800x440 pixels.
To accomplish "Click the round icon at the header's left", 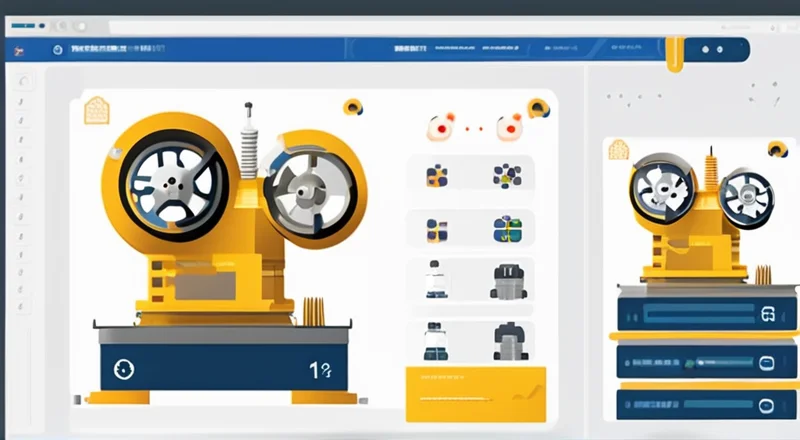I will coord(56,48).
